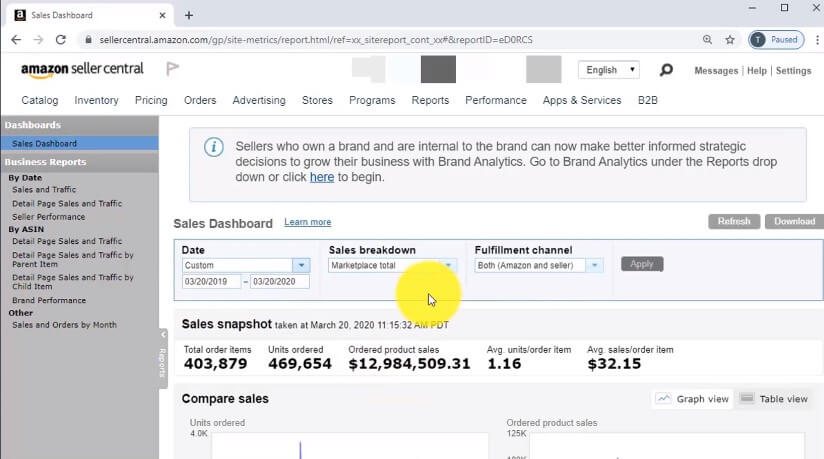
Task: Open the Paused profile button
Action: click(776, 39)
